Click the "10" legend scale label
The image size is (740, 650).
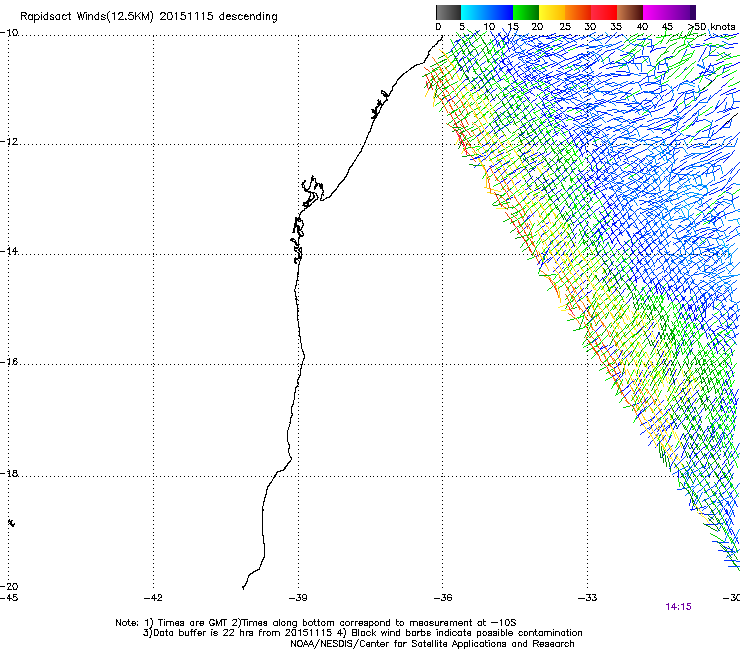489,27
